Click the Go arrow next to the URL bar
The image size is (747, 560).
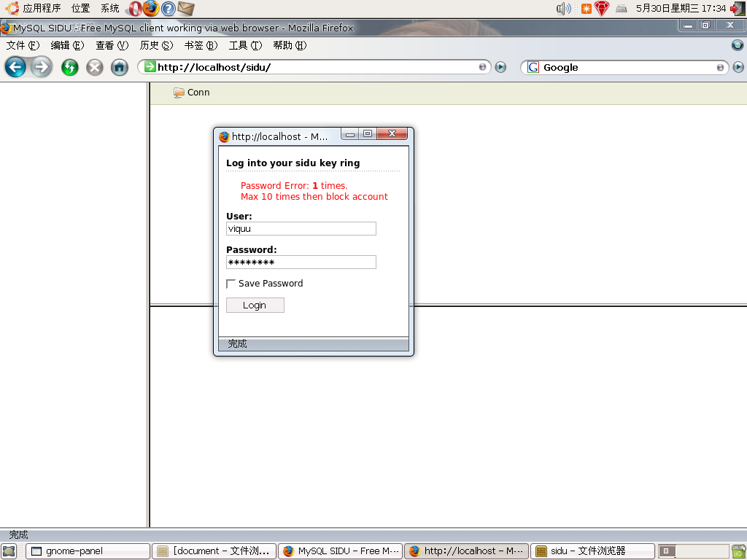[x=500, y=67]
